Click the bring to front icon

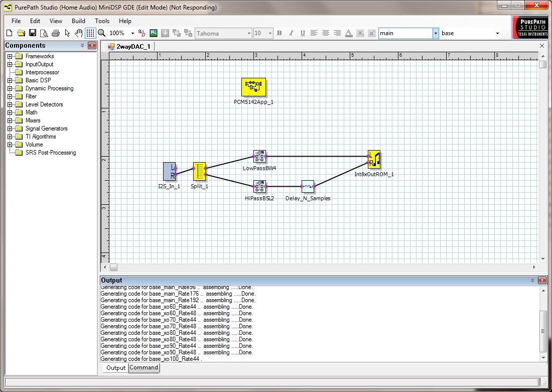tap(177, 33)
